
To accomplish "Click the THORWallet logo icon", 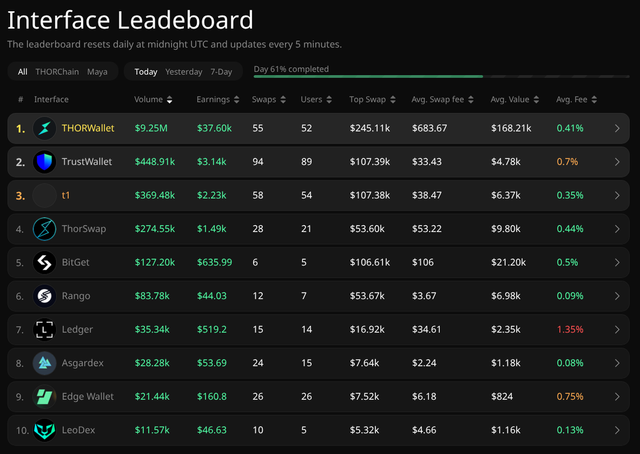I will (44, 128).
